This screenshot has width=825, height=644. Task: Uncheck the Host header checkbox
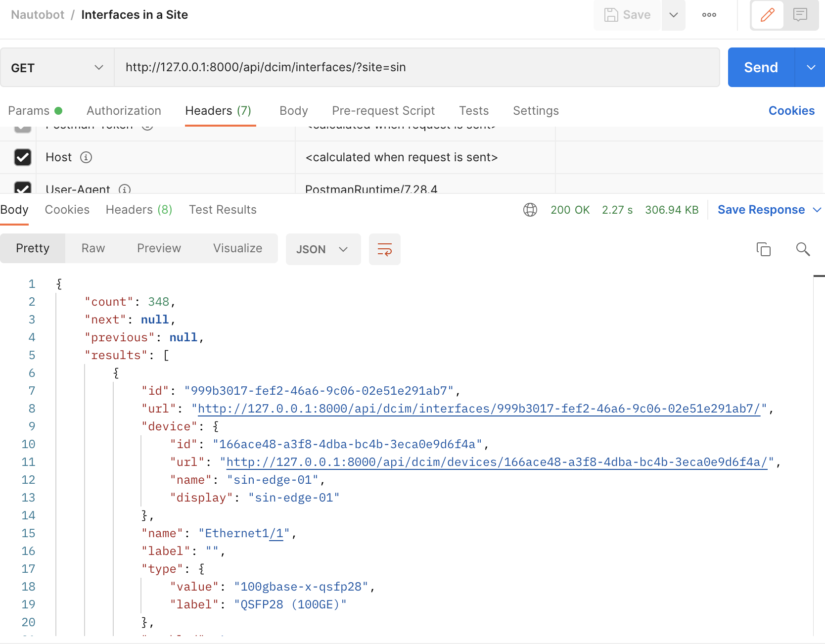23,157
